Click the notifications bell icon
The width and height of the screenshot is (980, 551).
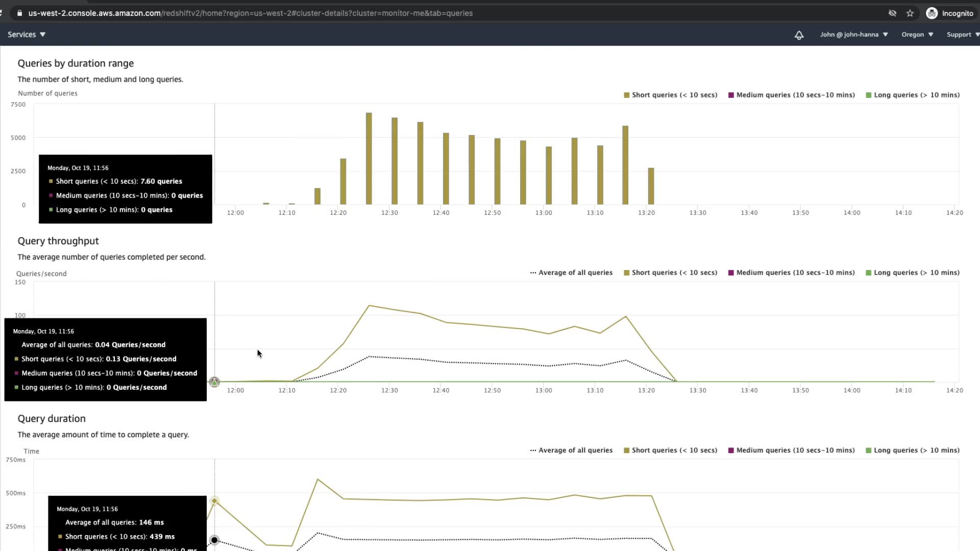pyautogui.click(x=799, y=35)
